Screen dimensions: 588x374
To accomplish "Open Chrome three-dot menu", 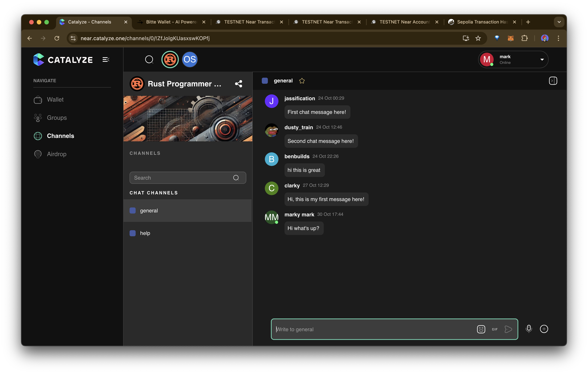I will tap(558, 38).
